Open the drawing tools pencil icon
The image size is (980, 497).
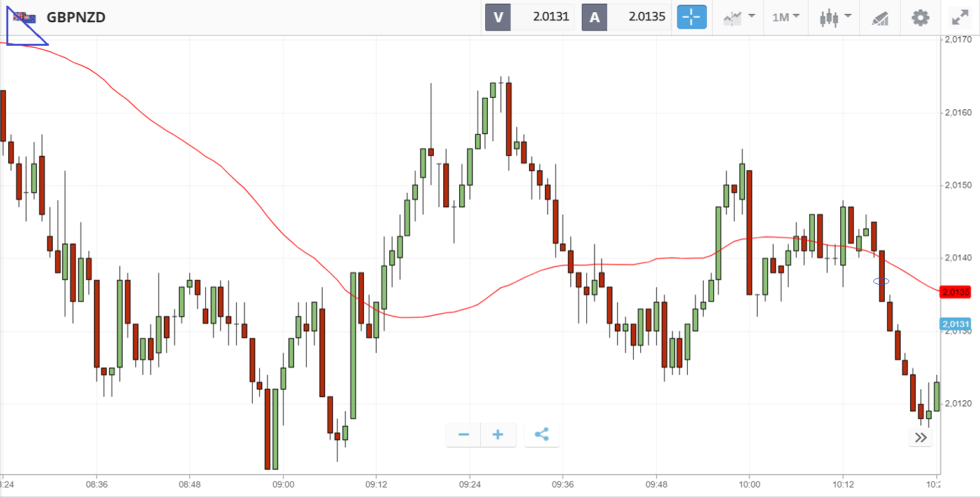(880, 18)
